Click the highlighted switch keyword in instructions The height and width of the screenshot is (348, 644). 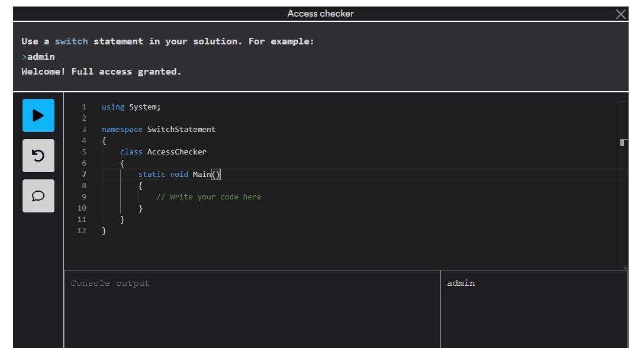pyautogui.click(x=71, y=41)
